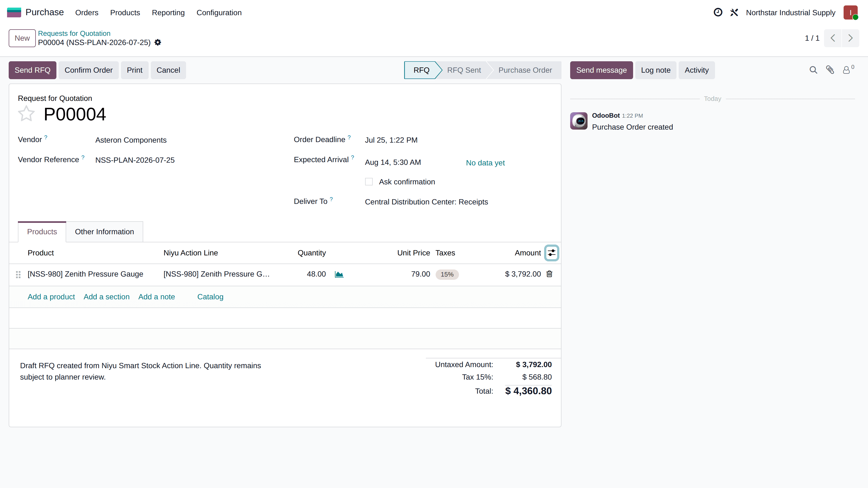Select product cell Zenith Pressure Gauge
The image size is (868, 488).
click(x=85, y=274)
